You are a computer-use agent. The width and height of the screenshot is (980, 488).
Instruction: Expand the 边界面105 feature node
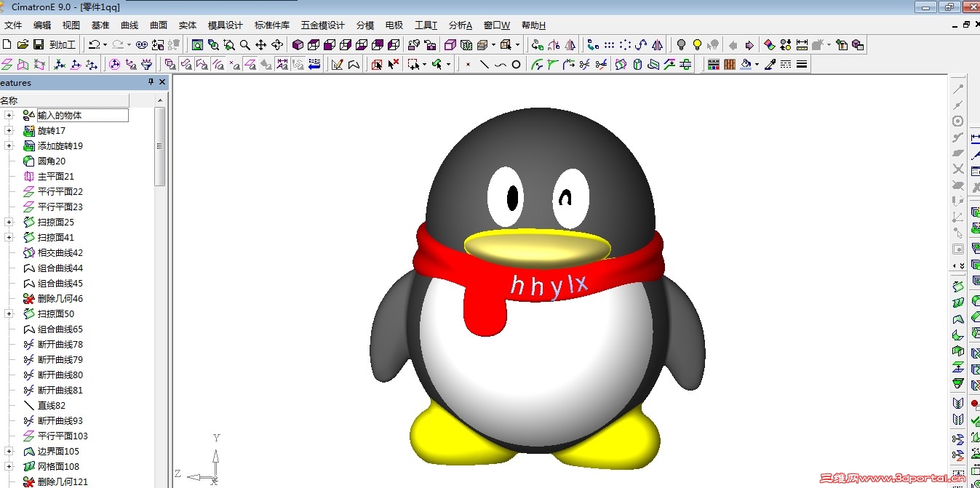[9, 451]
